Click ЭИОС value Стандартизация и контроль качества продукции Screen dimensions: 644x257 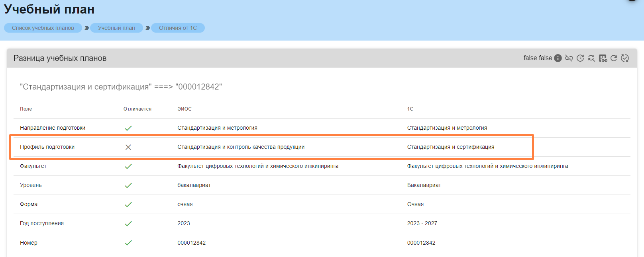pyautogui.click(x=241, y=147)
